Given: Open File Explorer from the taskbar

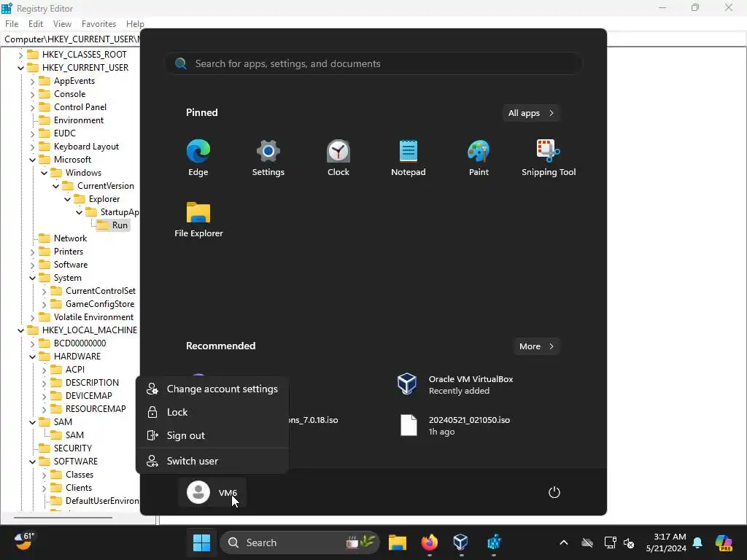Looking at the screenshot, I should point(397,542).
